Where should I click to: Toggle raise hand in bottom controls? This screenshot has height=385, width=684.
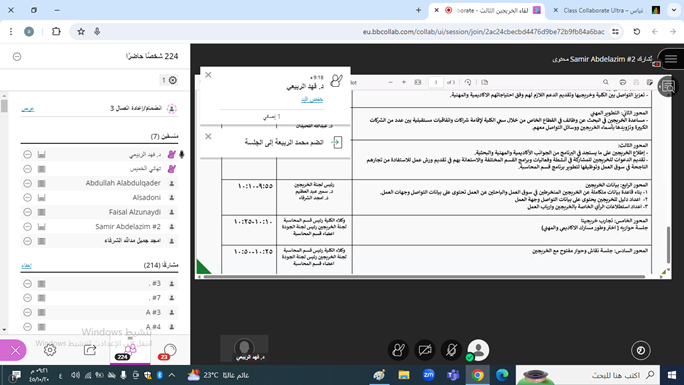[x=398, y=350]
